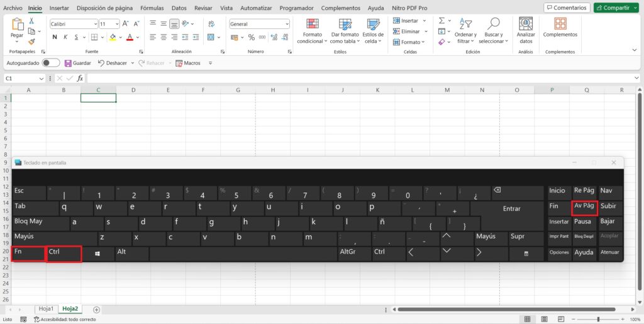Click Guardar in quick access toolbar
This screenshot has height=324, width=644.
77,63
